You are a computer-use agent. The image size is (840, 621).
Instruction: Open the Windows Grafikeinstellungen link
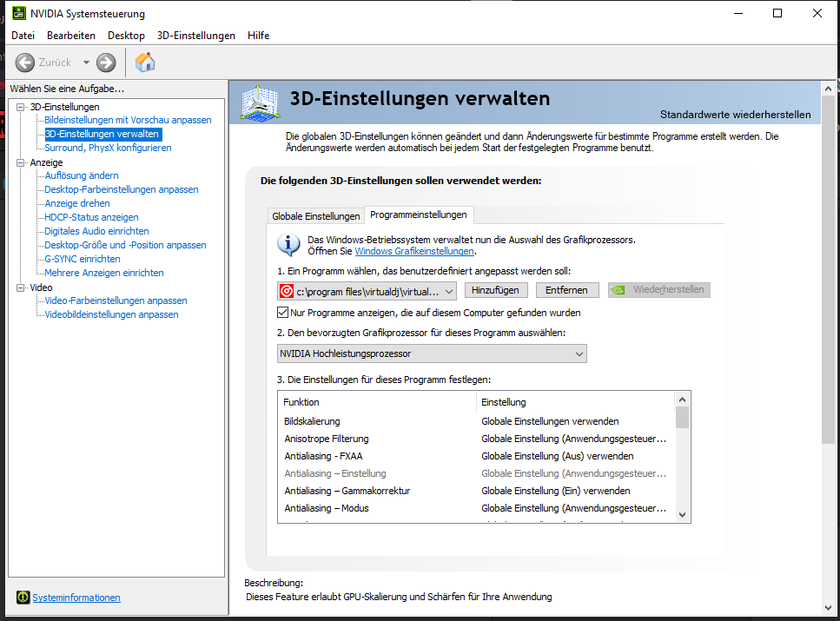click(414, 251)
